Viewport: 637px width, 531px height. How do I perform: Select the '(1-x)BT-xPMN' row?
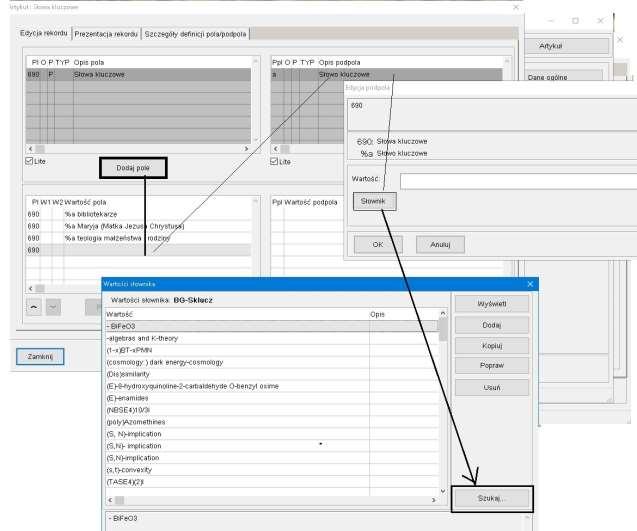coord(272,350)
